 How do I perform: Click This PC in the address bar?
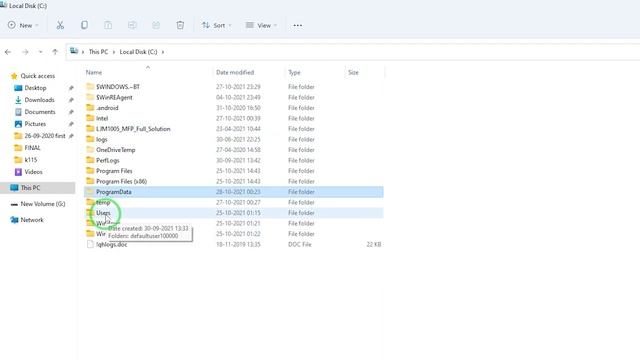click(x=98, y=52)
